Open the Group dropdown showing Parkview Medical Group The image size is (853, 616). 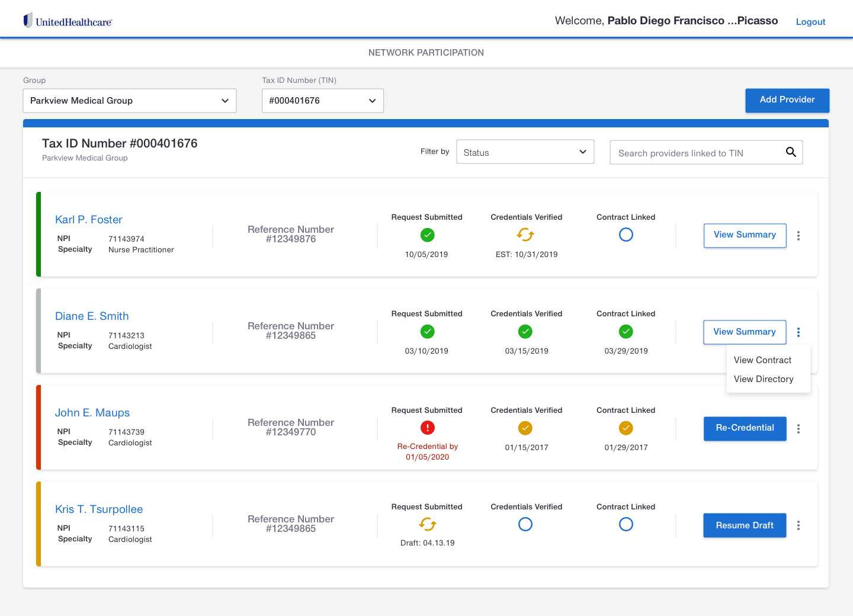129,100
